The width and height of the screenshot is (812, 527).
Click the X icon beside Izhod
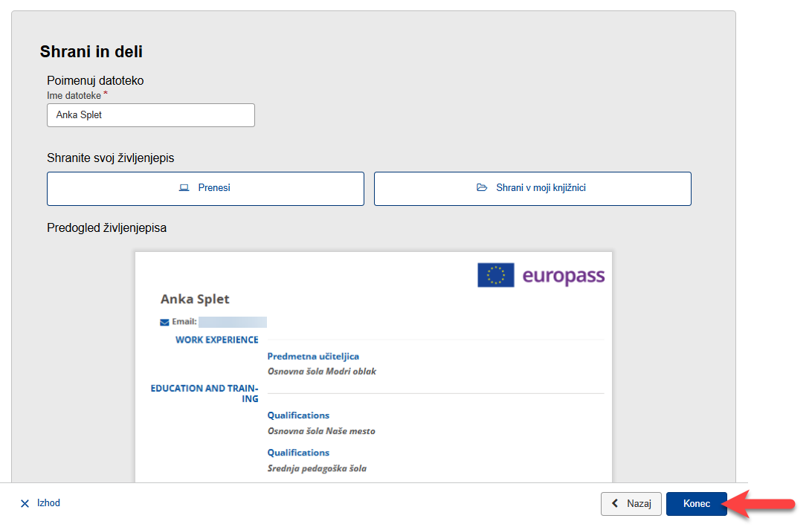click(25, 503)
